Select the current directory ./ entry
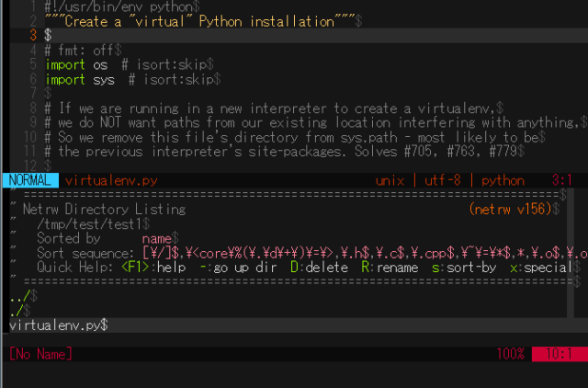Screen dimensions: 588x388 pos(17,311)
